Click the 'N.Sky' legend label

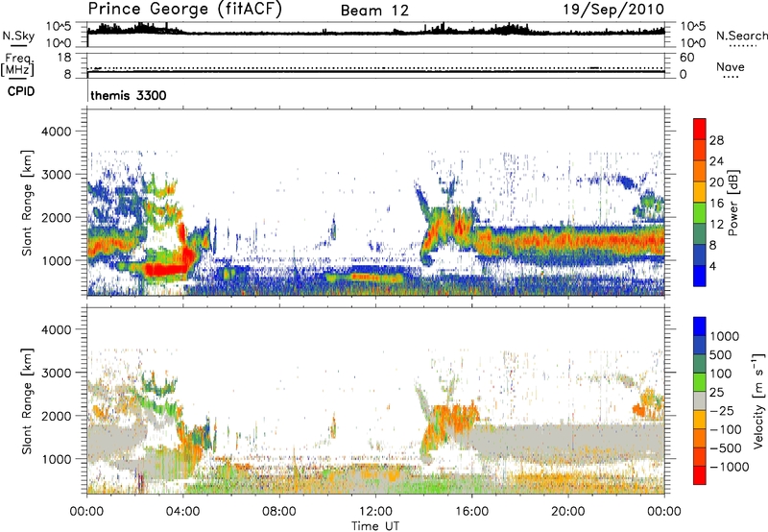coord(18,36)
